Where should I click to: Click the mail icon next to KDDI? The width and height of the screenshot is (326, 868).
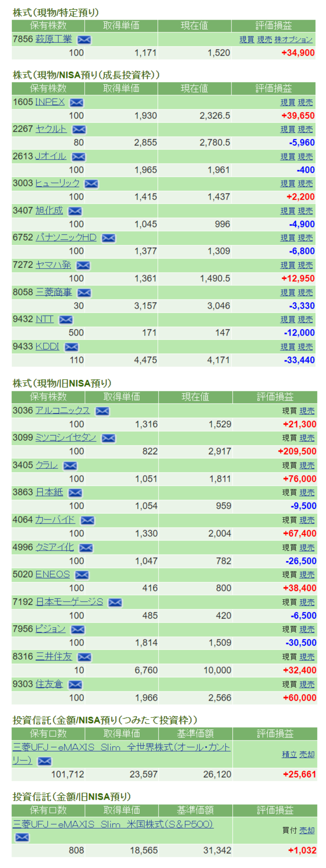[x=71, y=347]
